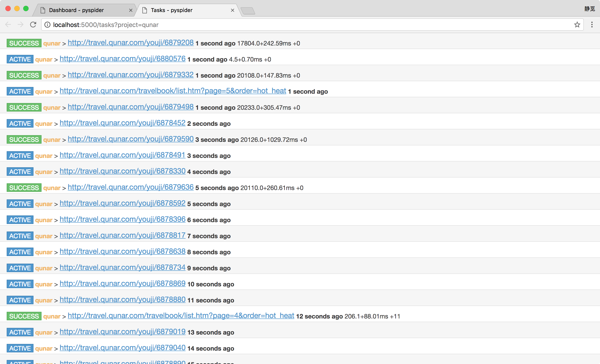
Task: Close the Dashboard - pyspider tab
Action: click(x=131, y=10)
